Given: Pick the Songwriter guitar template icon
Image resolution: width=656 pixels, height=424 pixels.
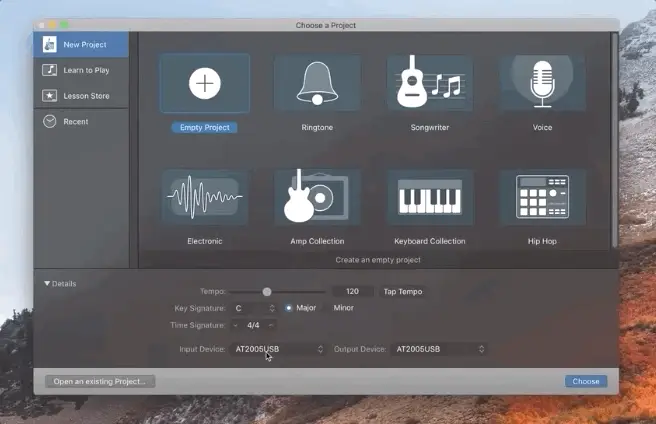Looking at the screenshot, I should [430, 83].
